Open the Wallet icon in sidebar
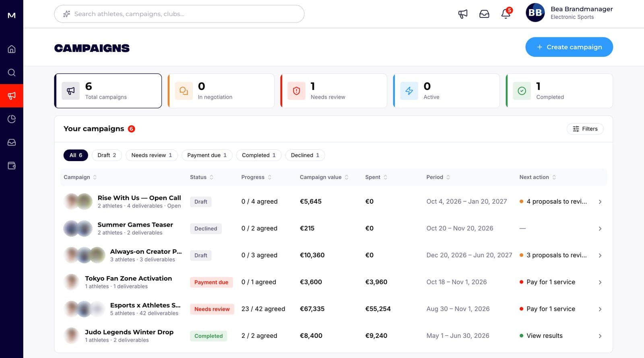 [12, 166]
